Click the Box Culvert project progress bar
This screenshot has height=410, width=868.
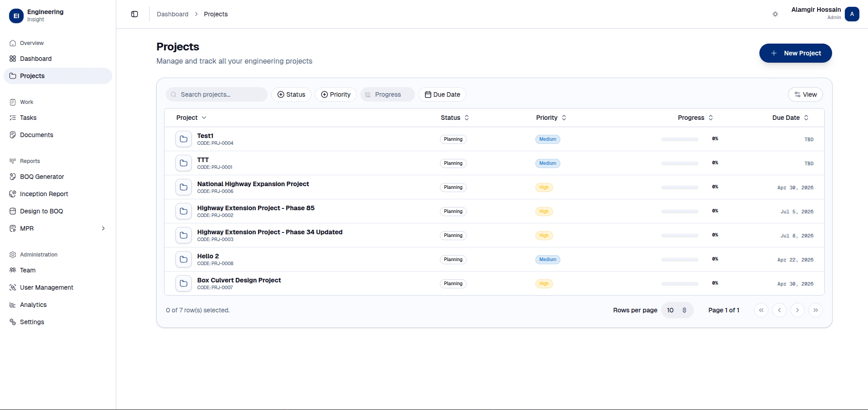point(680,283)
